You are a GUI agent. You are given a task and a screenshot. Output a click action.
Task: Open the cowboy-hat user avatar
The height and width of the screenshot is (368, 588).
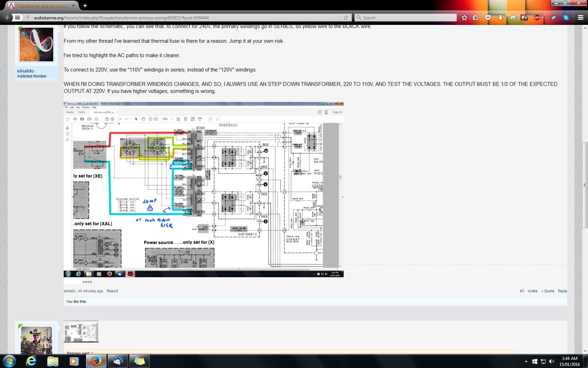[36, 340]
